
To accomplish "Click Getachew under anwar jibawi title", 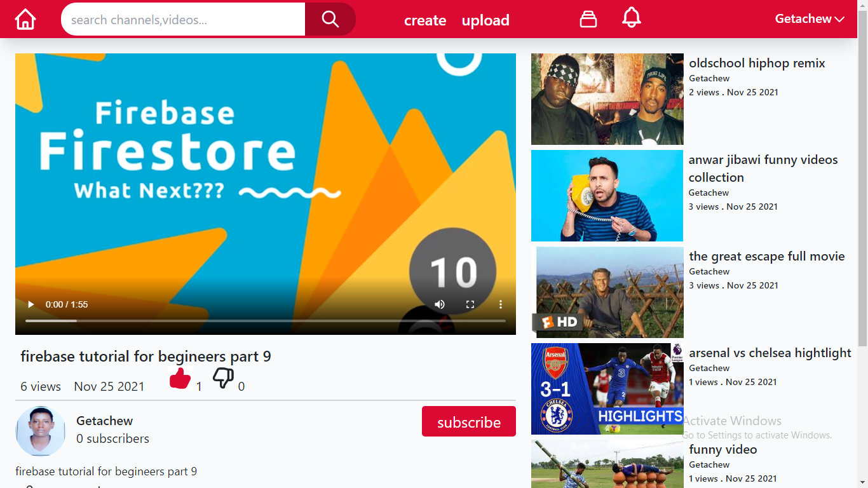I will (x=709, y=193).
